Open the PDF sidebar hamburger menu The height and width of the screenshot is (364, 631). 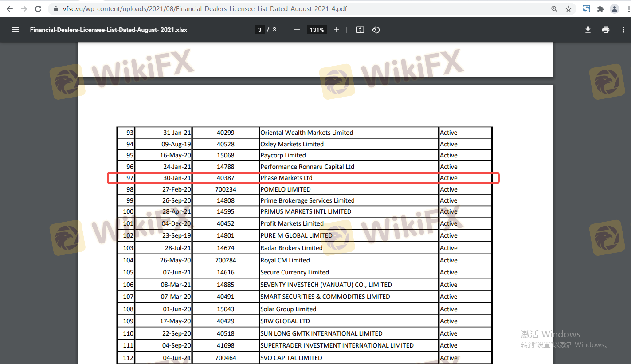(x=15, y=30)
